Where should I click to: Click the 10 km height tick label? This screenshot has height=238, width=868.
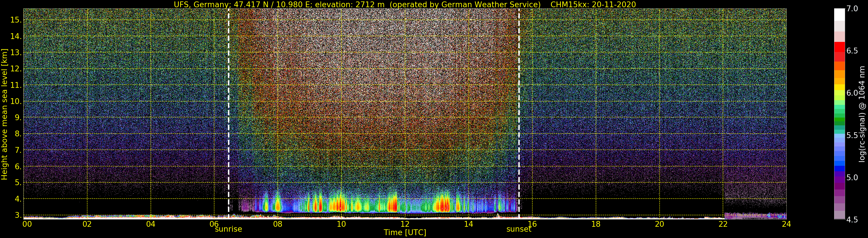coord(16,101)
